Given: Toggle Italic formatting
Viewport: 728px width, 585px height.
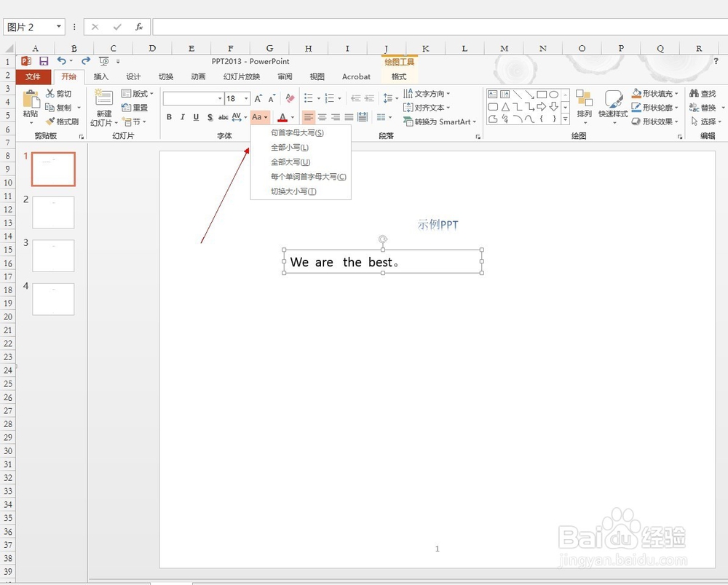Looking at the screenshot, I should [x=183, y=117].
